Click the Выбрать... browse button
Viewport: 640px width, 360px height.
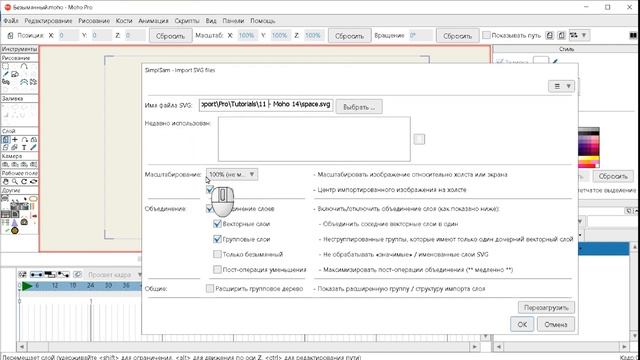click(359, 107)
